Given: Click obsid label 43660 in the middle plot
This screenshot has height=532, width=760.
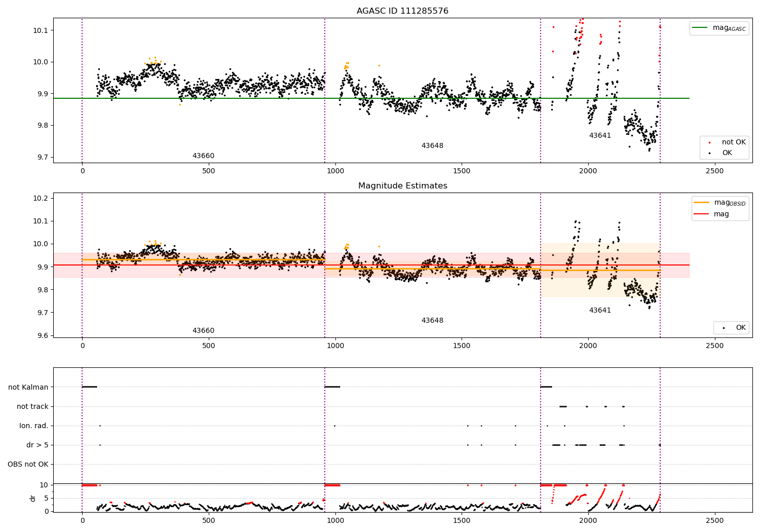Looking at the screenshot, I should click(203, 331).
